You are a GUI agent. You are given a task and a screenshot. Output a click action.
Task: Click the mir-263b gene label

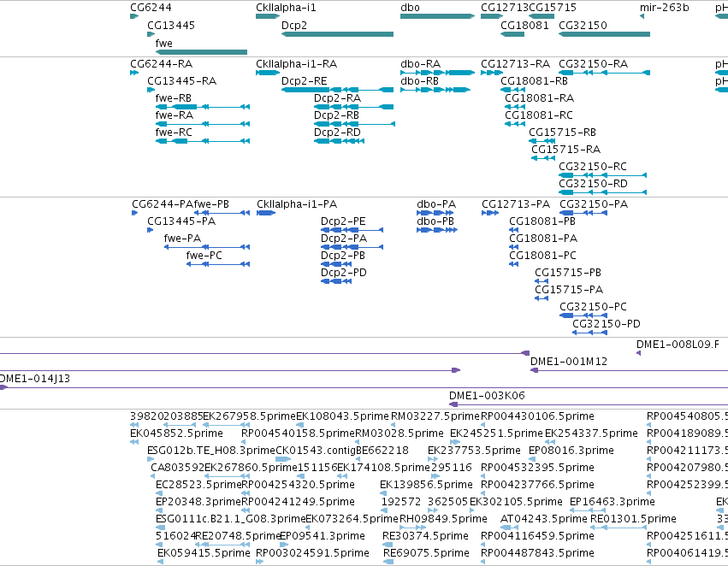tap(664, 8)
